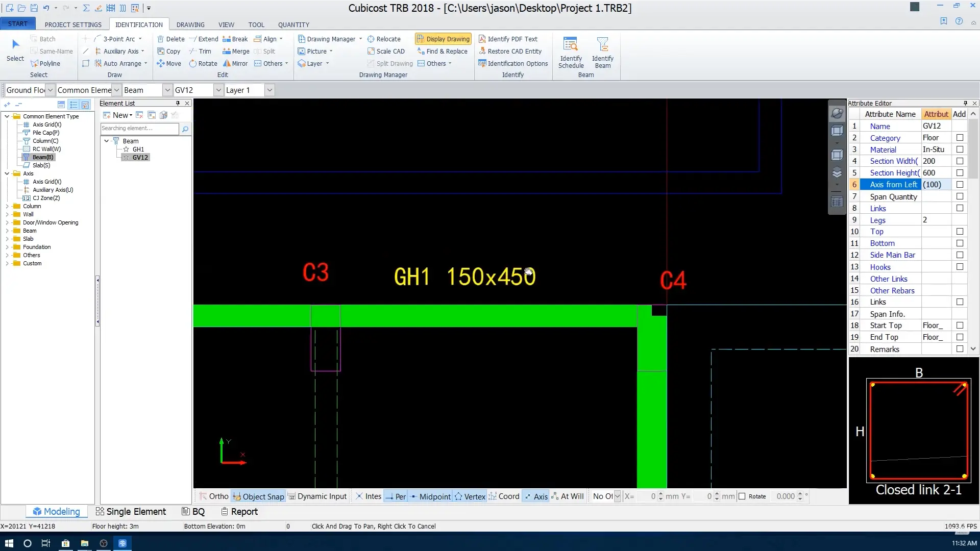Viewport: 980px width, 551px height.
Task: Open the Layer 1 dropdown
Action: click(269, 90)
